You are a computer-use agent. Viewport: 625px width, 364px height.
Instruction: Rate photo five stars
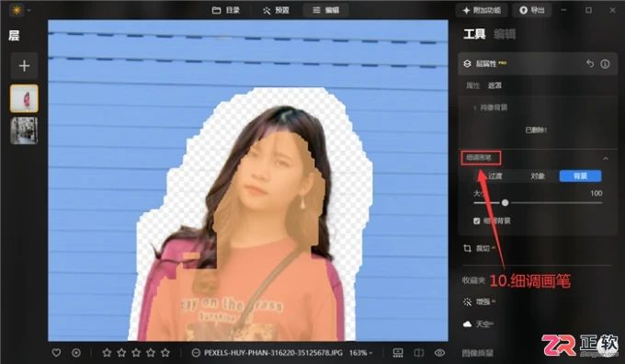coord(165,353)
